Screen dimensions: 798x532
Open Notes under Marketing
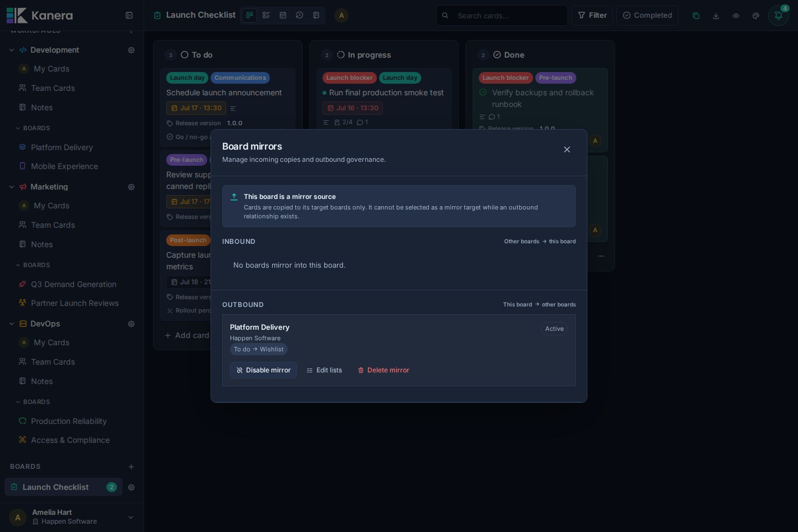pos(42,244)
